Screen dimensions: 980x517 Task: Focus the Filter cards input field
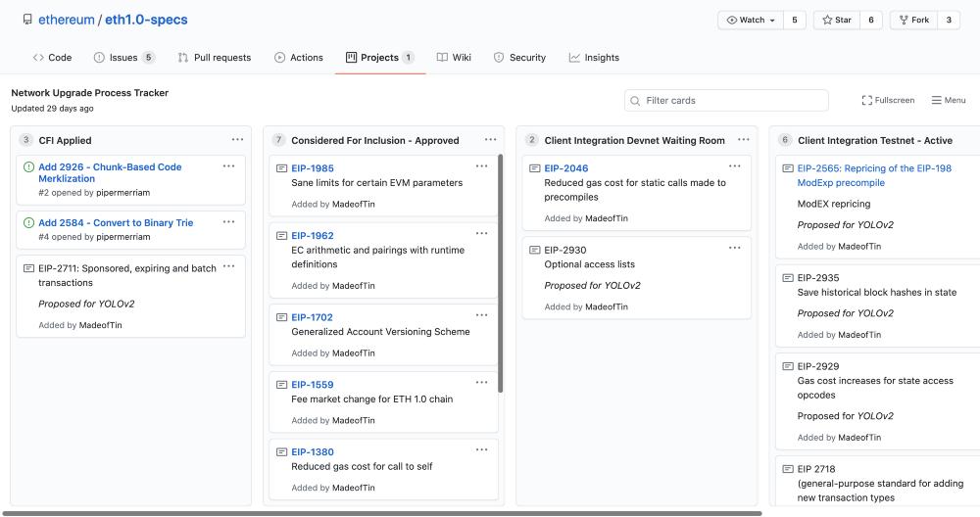(726, 101)
